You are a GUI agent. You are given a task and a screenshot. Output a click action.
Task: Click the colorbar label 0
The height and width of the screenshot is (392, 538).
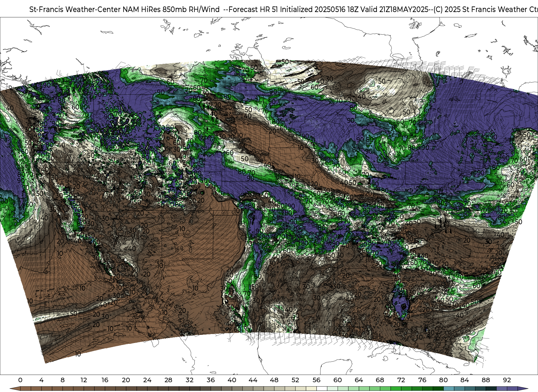[20, 380]
